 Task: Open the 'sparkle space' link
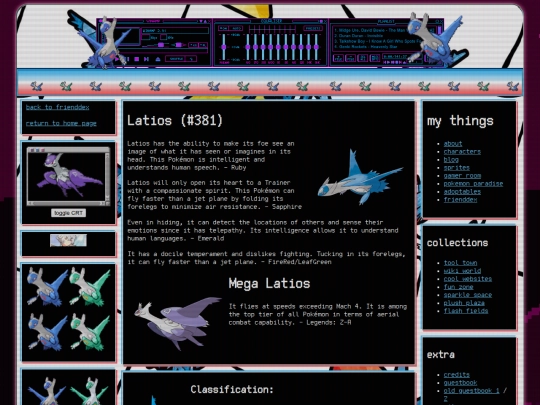pos(468,295)
